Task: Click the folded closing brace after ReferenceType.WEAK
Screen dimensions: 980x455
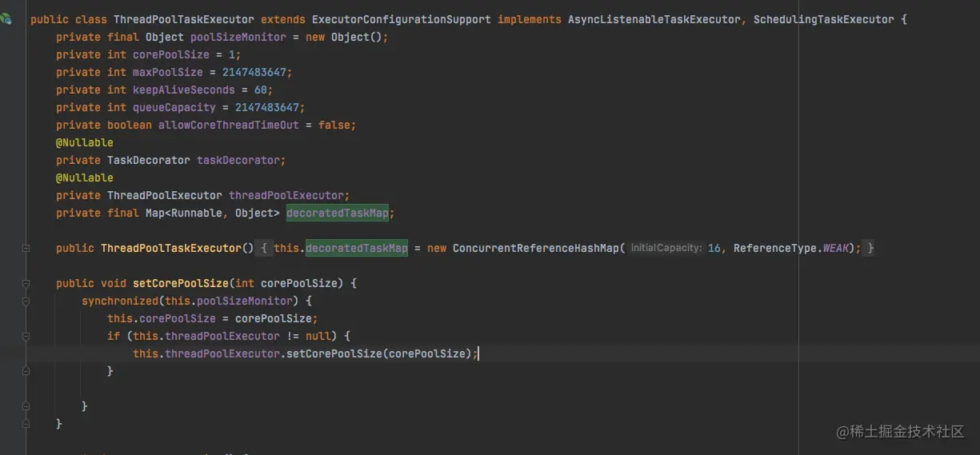Action: (870, 249)
